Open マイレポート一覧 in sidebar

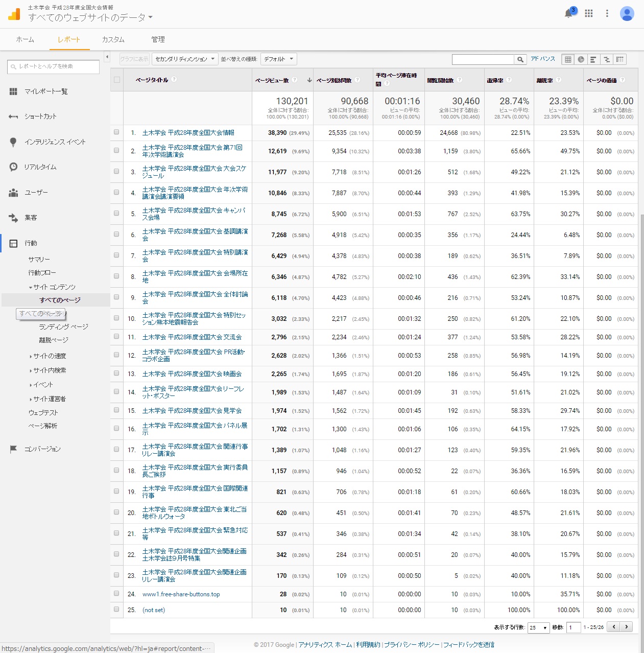click(x=46, y=91)
